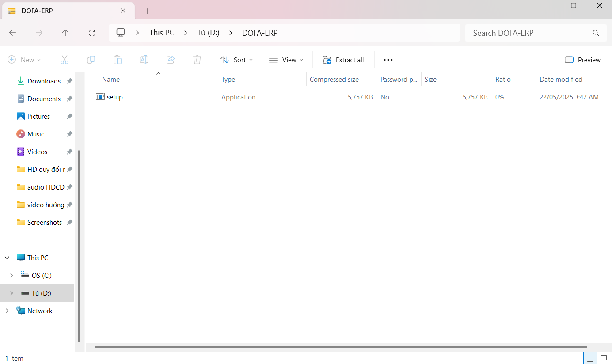Click the Rename icon in toolbar
This screenshot has height=364, width=612.
click(144, 60)
